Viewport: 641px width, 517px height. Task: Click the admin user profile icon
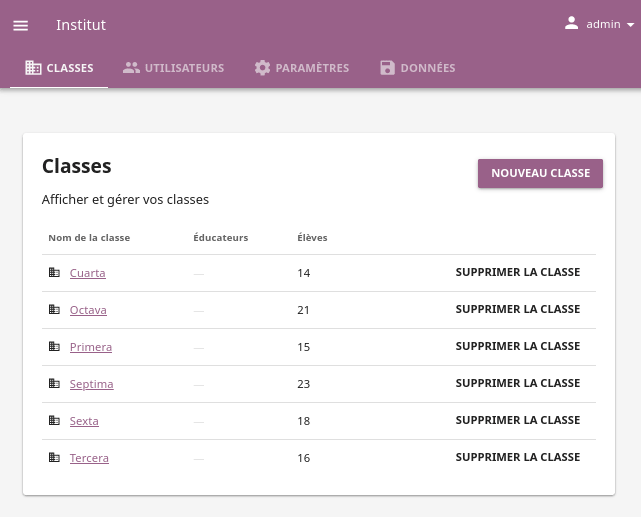(571, 23)
